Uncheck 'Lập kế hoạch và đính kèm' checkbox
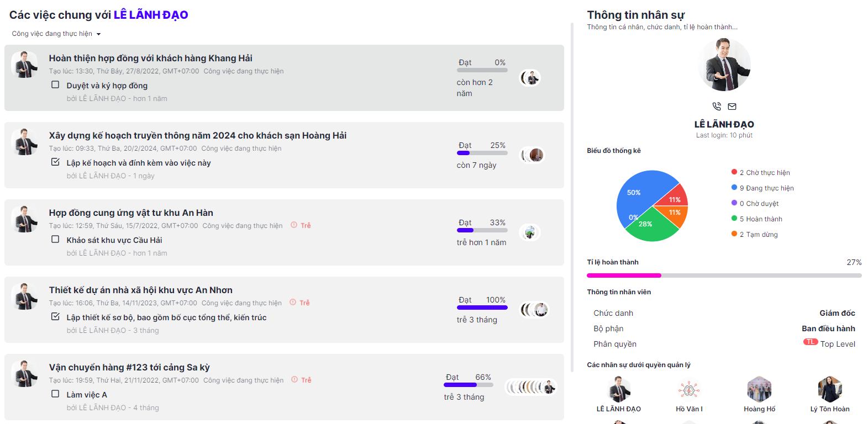The image size is (868, 424). [55, 162]
